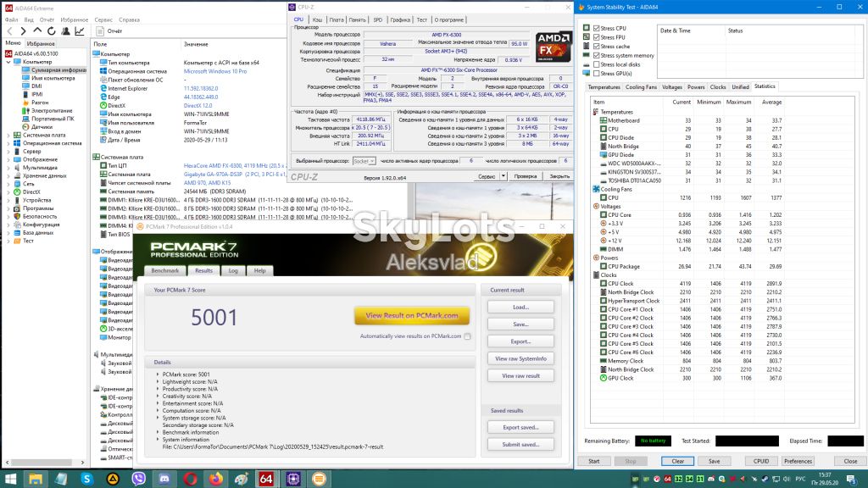Select IPMI node in AIDA64 tree
This screenshot has height=488, width=868.
pyautogui.click(x=37, y=94)
